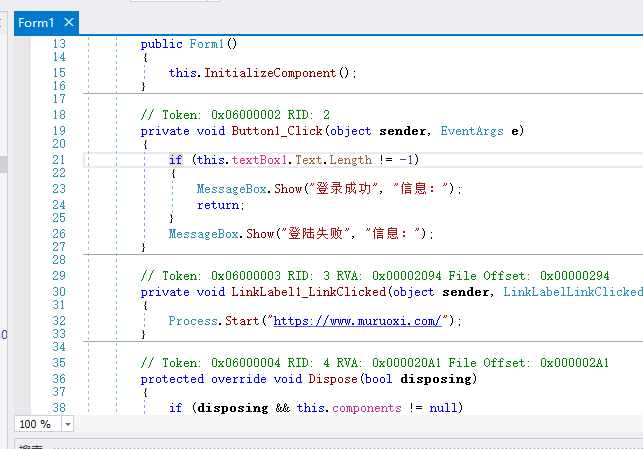Click the EventArgs type on line 19
643x449 pixels.
coord(472,131)
